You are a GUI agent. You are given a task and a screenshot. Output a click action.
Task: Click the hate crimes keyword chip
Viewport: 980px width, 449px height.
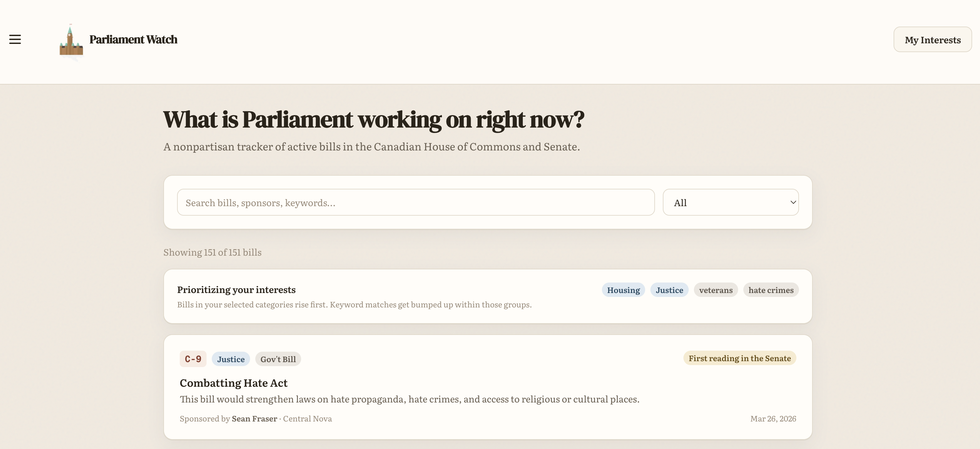[771, 290]
